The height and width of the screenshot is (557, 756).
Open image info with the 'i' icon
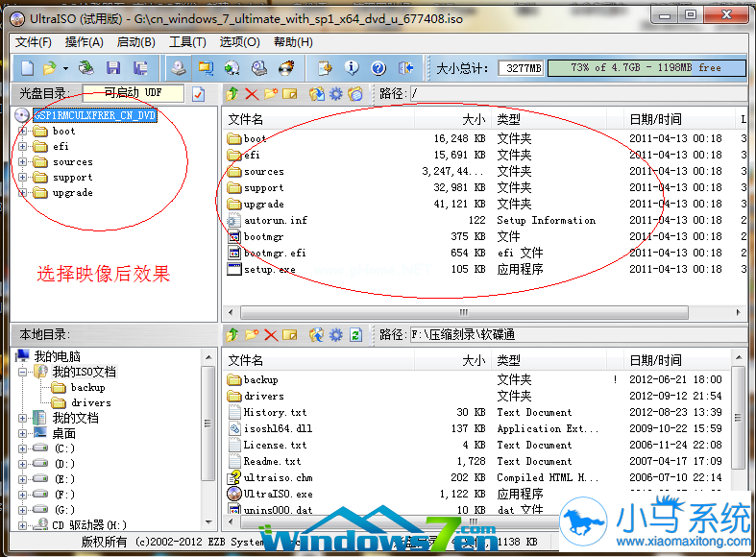352,68
